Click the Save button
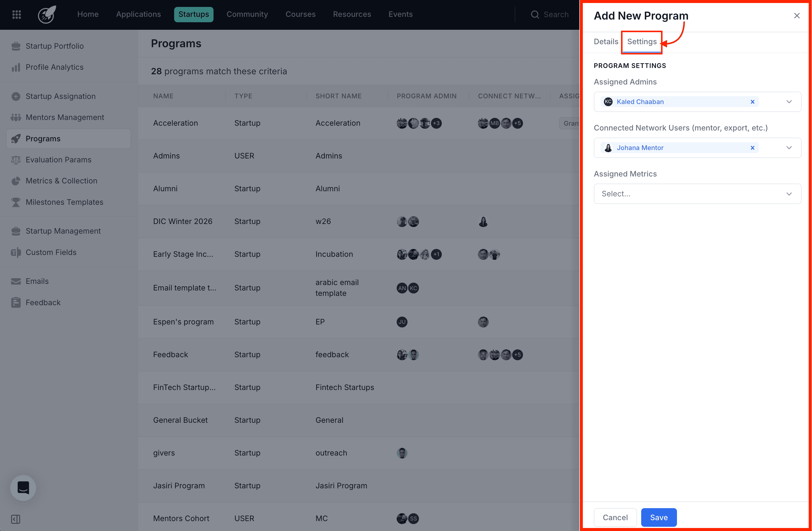The height and width of the screenshot is (531, 812). point(658,517)
